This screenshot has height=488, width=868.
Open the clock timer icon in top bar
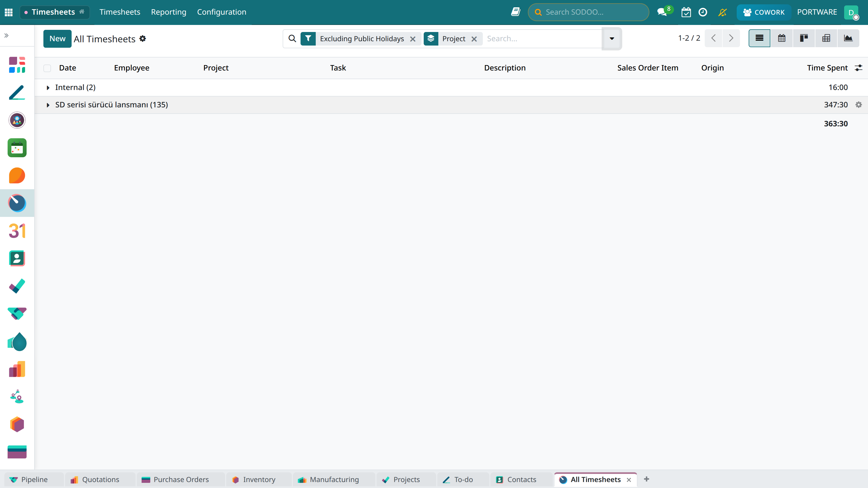(703, 12)
